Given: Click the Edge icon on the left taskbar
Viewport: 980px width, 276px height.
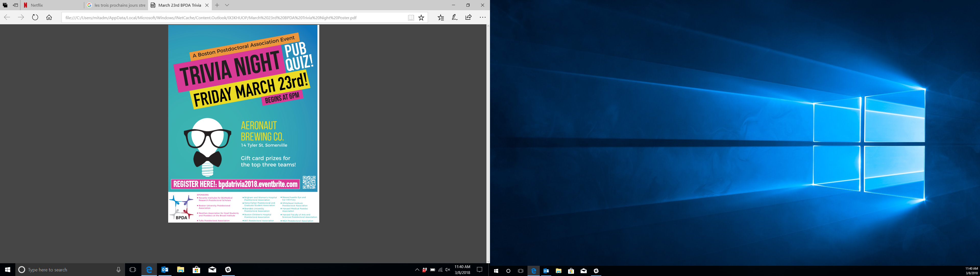Looking at the screenshot, I should coord(149,270).
